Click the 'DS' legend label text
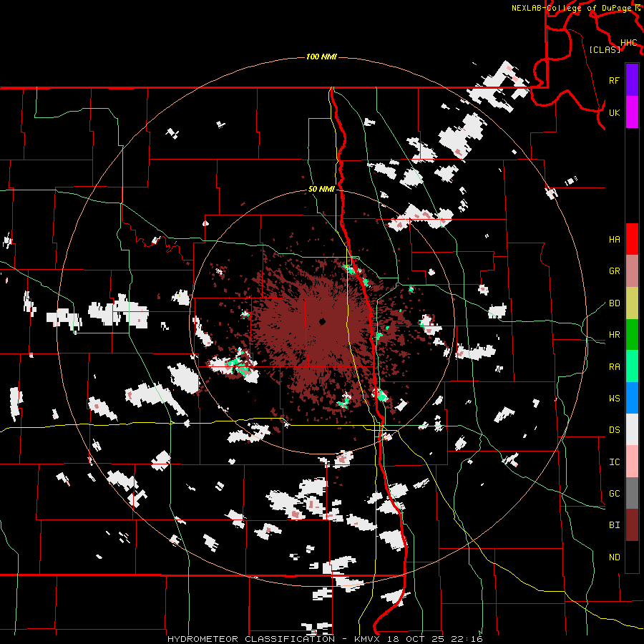The width and height of the screenshot is (644, 644). [614, 429]
